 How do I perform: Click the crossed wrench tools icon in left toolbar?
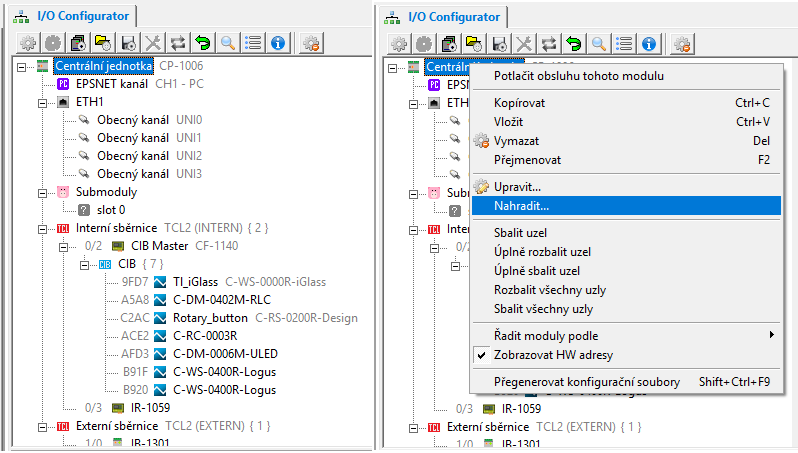click(x=153, y=43)
